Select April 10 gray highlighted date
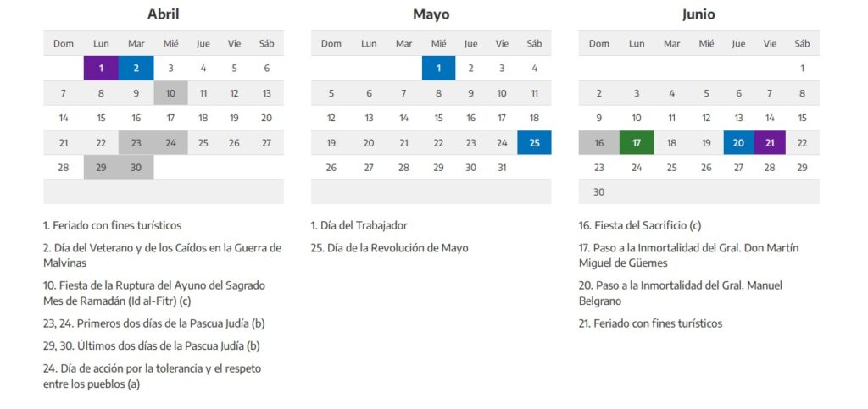868x409 pixels. pyautogui.click(x=170, y=93)
